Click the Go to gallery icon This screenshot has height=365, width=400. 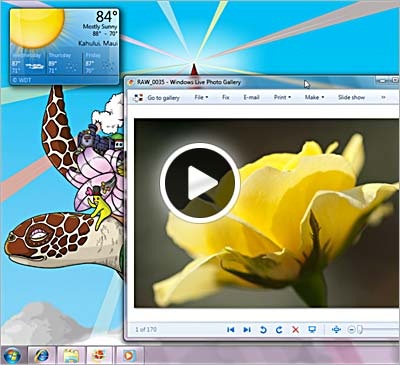pos(138,98)
